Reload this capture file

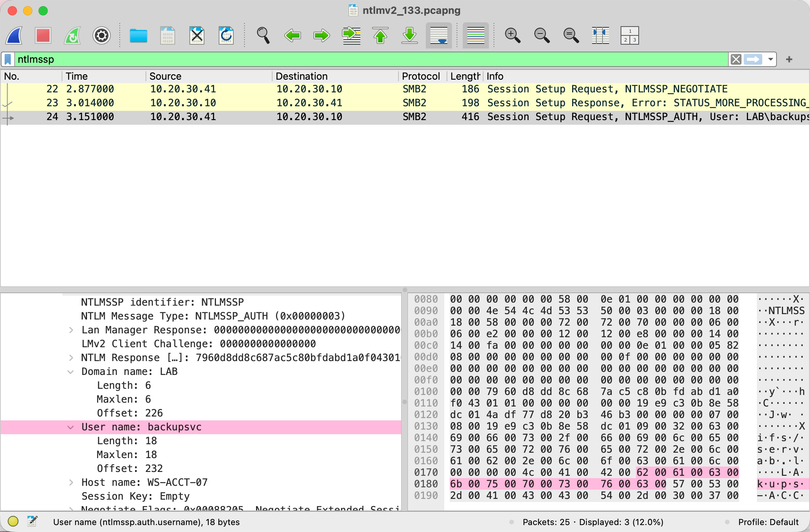point(226,36)
